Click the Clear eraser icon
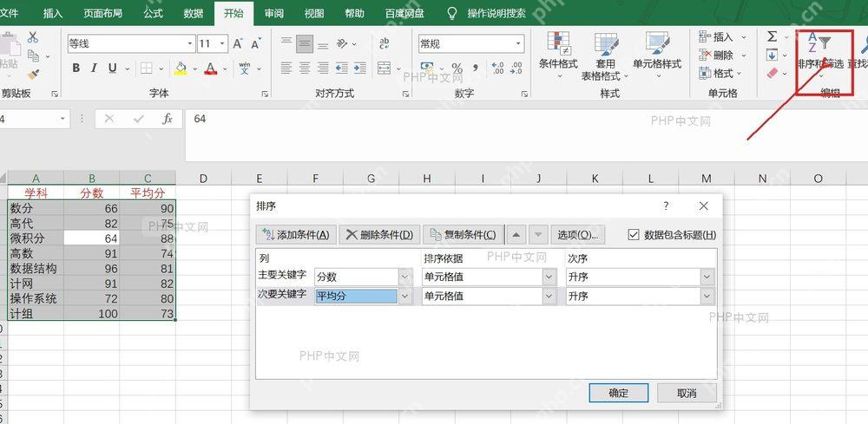This screenshot has height=424, width=868. (773, 73)
